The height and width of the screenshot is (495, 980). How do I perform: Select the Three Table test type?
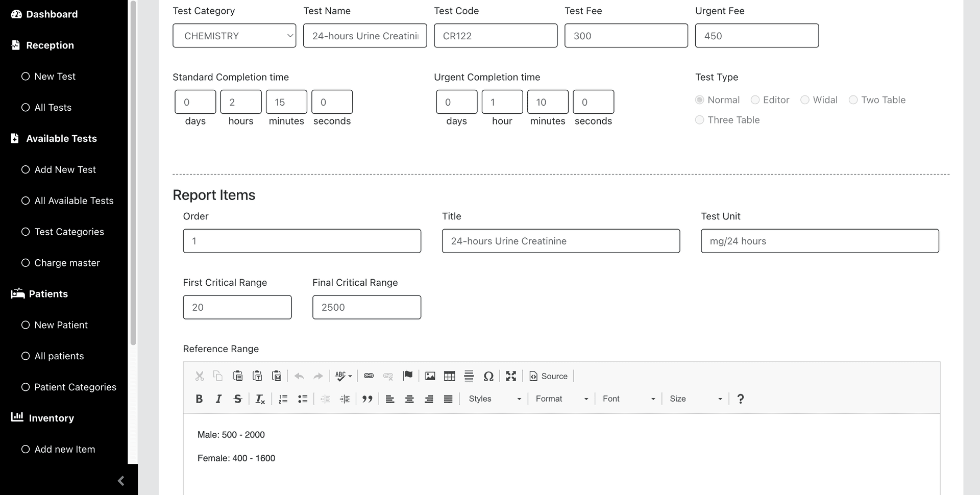point(700,120)
